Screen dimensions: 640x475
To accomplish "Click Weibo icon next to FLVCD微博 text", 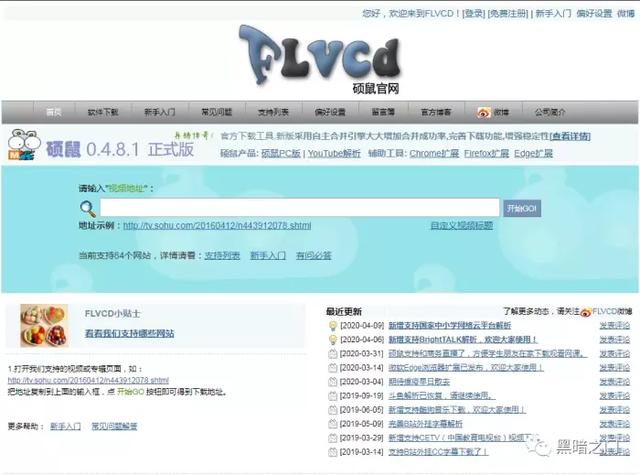I will 585,312.
